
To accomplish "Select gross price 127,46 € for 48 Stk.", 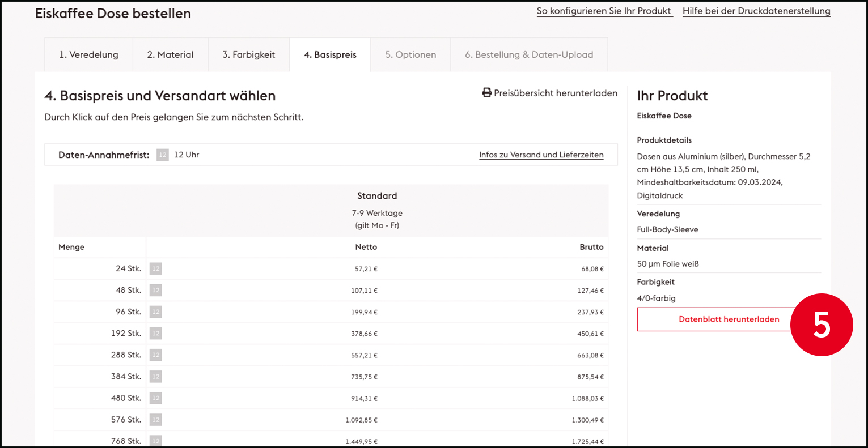I will pyautogui.click(x=591, y=291).
